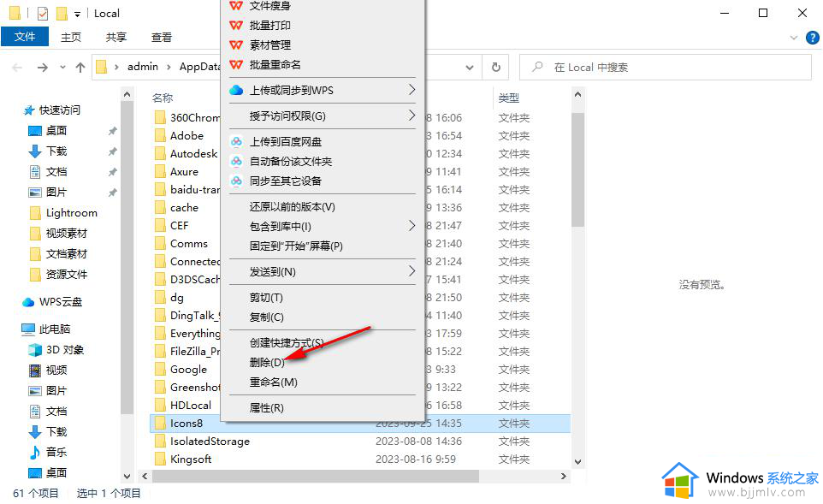Choose 固定到"开始"屏幕(P) menu entry
The width and height of the screenshot is (823, 504).
pos(296,246)
